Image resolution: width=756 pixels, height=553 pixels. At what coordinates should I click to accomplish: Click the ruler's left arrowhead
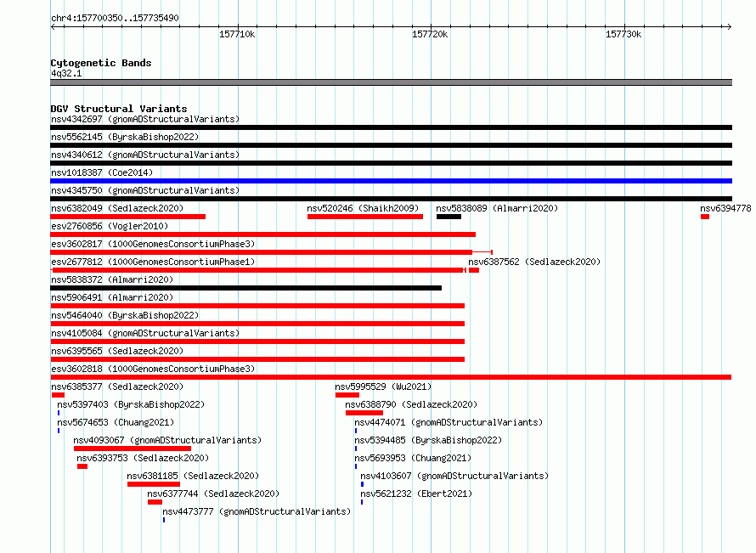53,27
